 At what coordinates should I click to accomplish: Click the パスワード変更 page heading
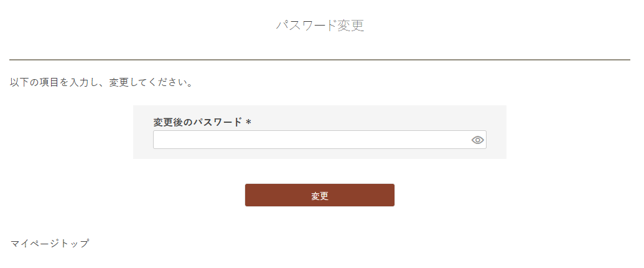click(320, 26)
